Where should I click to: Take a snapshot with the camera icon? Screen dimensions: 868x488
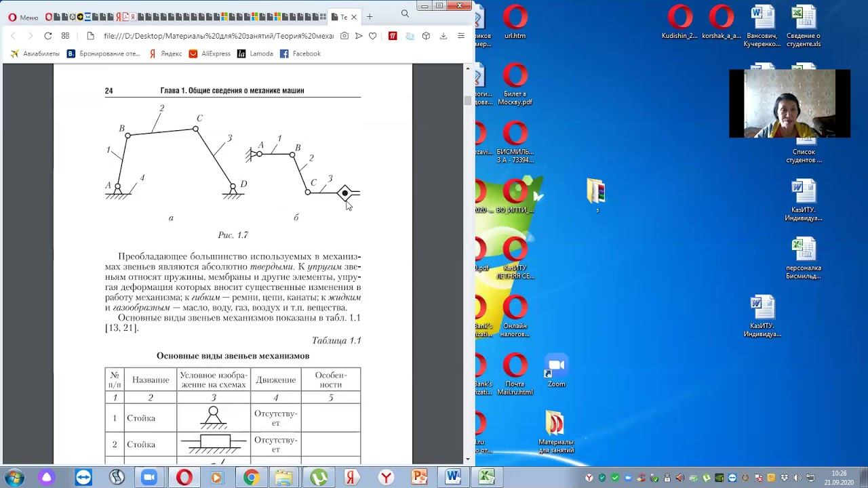[x=344, y=36]
